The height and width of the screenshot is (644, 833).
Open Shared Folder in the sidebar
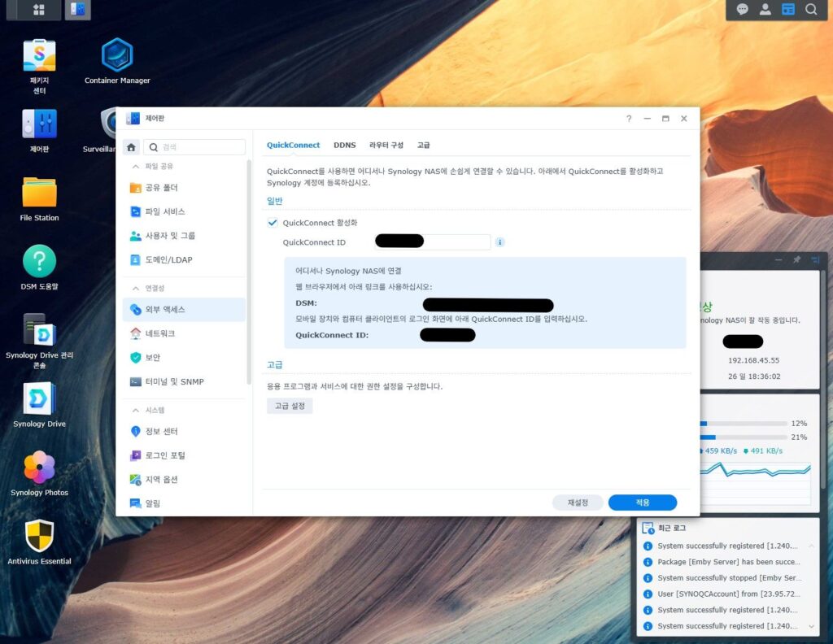pyautogui.click(x=184, y=187)
